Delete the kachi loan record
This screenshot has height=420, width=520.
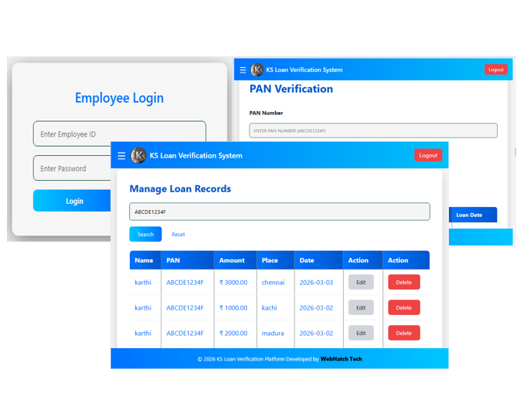(403, 308)
